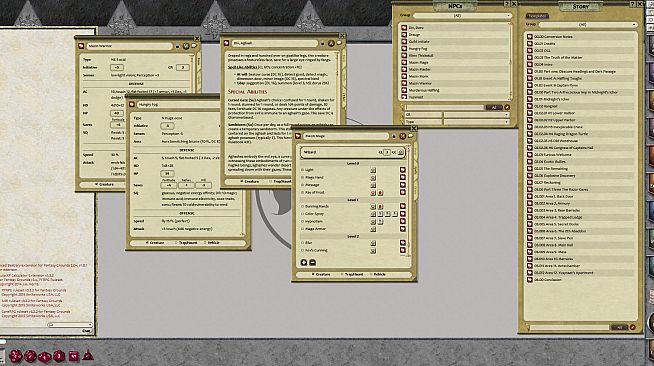Click the link icon left of Hungry Fog title
This screenshot has width=654, height=366.
click(x=132, y=104)
